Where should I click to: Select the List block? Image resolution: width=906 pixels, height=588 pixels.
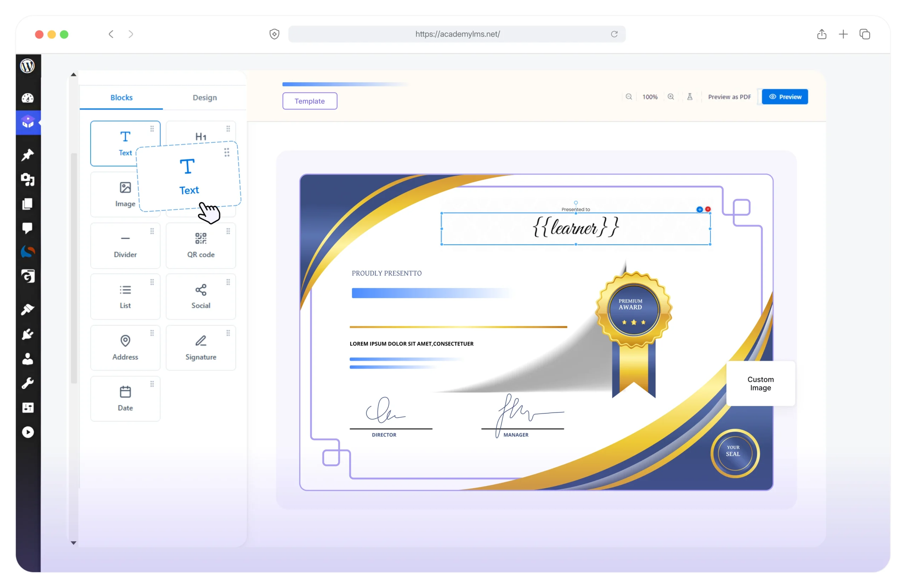tap(125, 296)
